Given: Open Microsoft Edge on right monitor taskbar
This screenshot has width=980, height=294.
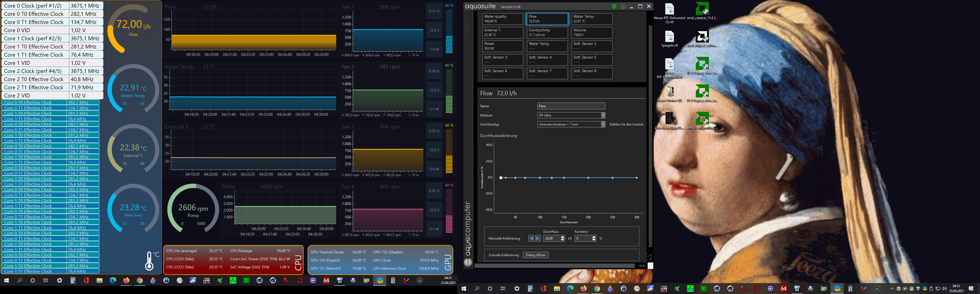Looking at the screenshot, I should coord(570,289).
